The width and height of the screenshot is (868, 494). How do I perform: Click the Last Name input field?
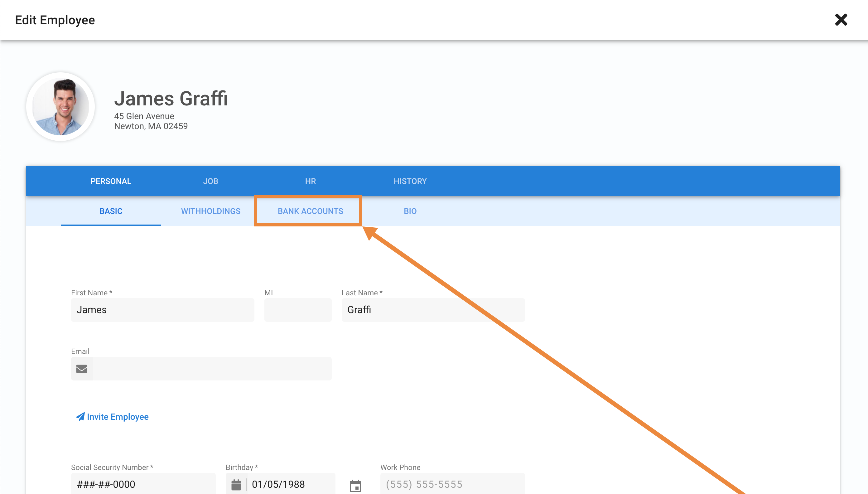pyautogui.click(x=433, y=310)
